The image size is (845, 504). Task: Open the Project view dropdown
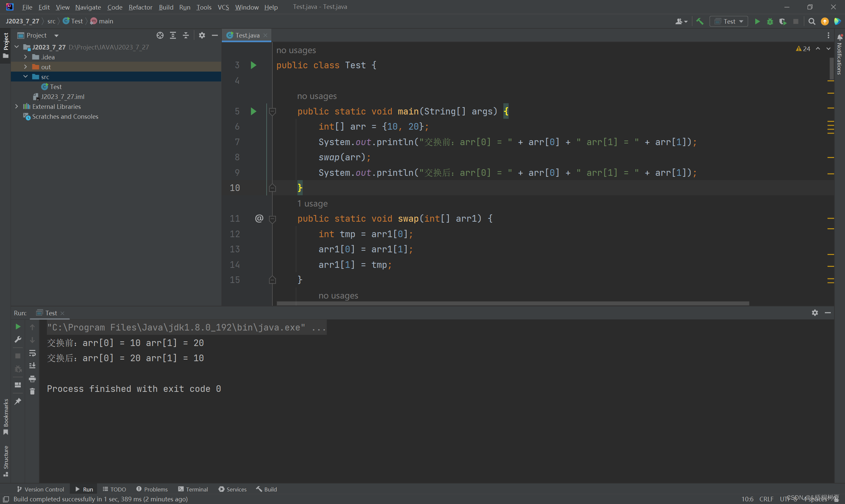tap(56, 35)
